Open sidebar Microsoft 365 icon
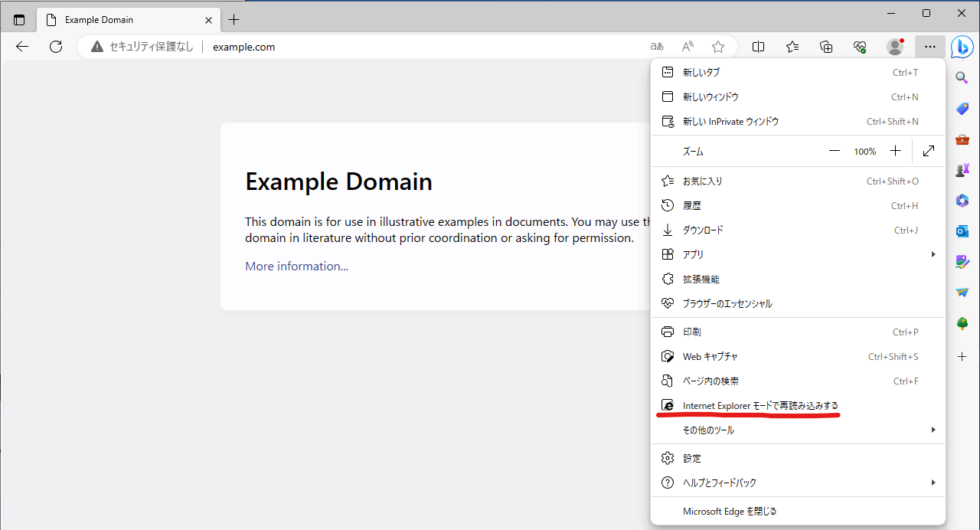 pyautogui.click(x=962, y=201)
